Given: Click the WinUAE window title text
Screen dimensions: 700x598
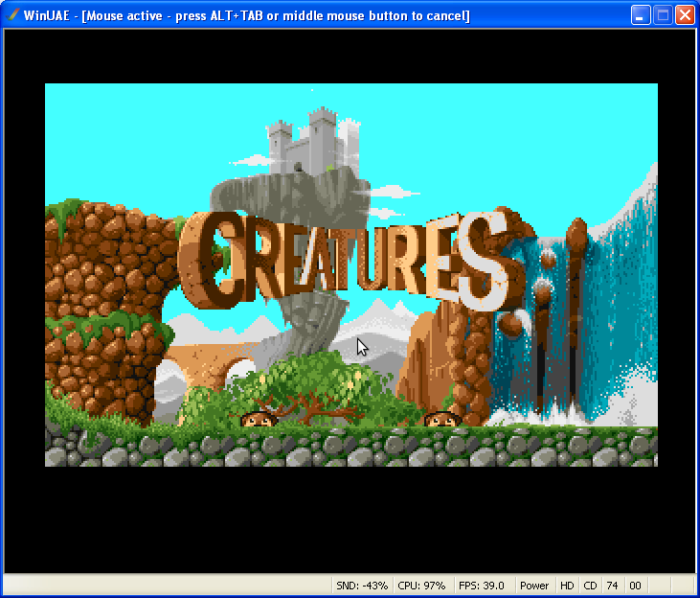Looking at the screenshot, I should tap(246, 15).
